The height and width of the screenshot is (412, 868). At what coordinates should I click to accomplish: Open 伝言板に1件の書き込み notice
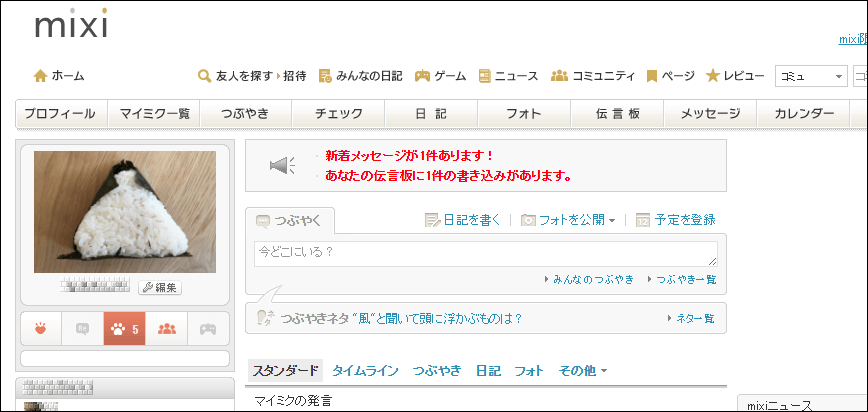click(448, 176)
